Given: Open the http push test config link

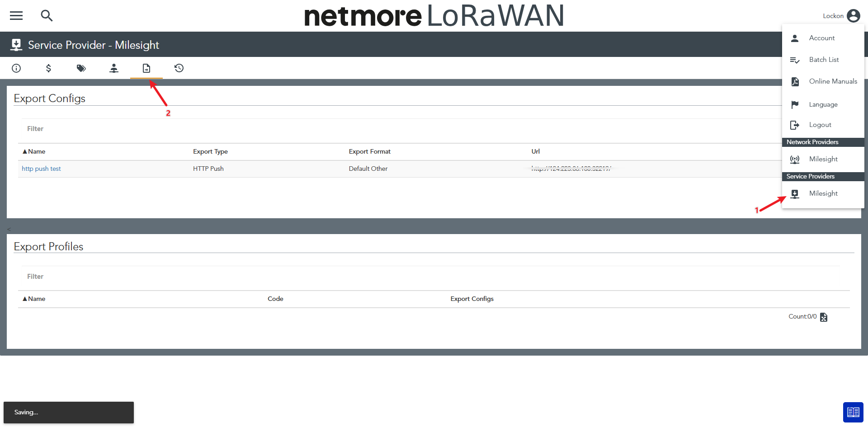Looking at the screenshot, I should point(41,169).
